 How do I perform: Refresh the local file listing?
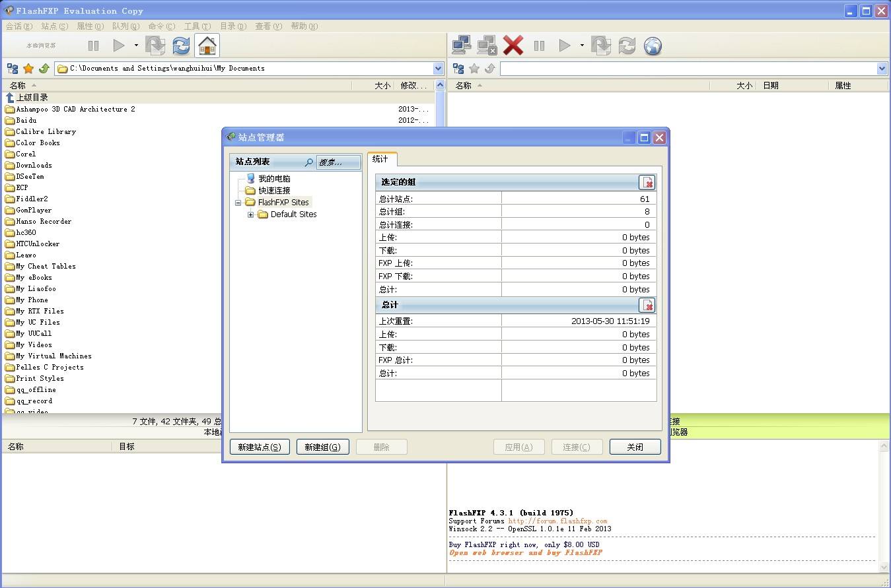[x=180, y=45]
